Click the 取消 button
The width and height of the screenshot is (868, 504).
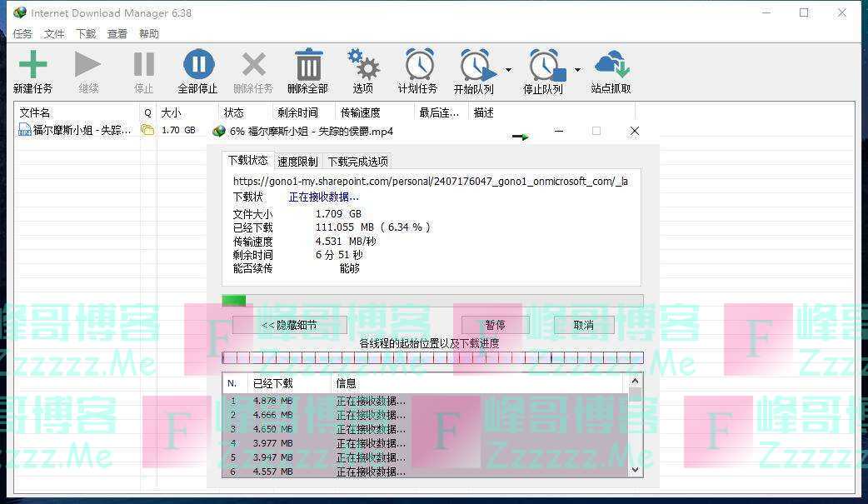click(583, 325)
